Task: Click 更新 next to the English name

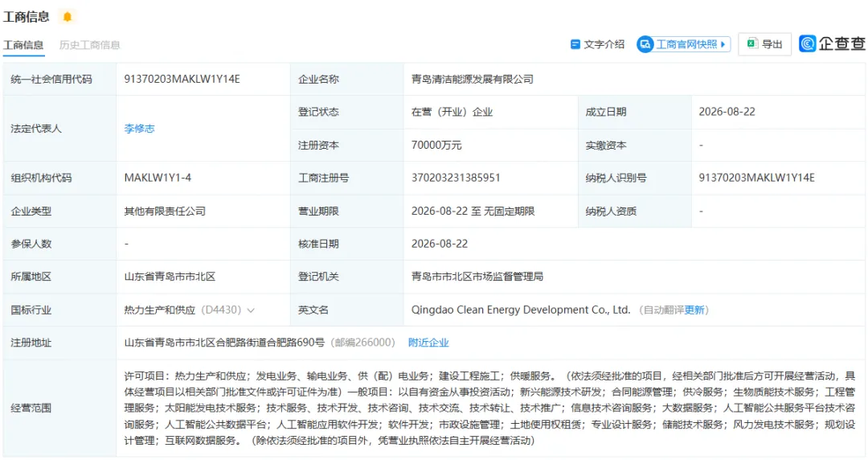Action: [x=694, y=310]
